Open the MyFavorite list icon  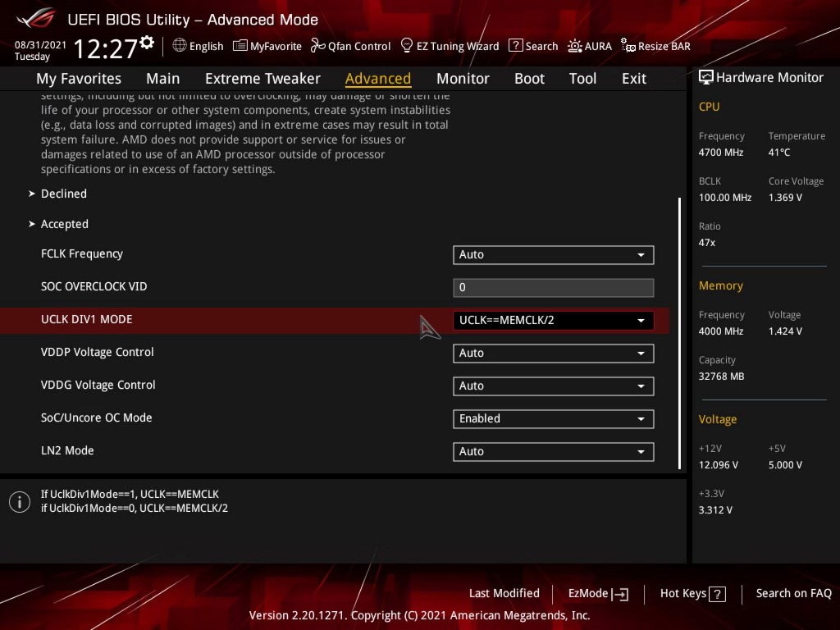[x=240, y=46]
